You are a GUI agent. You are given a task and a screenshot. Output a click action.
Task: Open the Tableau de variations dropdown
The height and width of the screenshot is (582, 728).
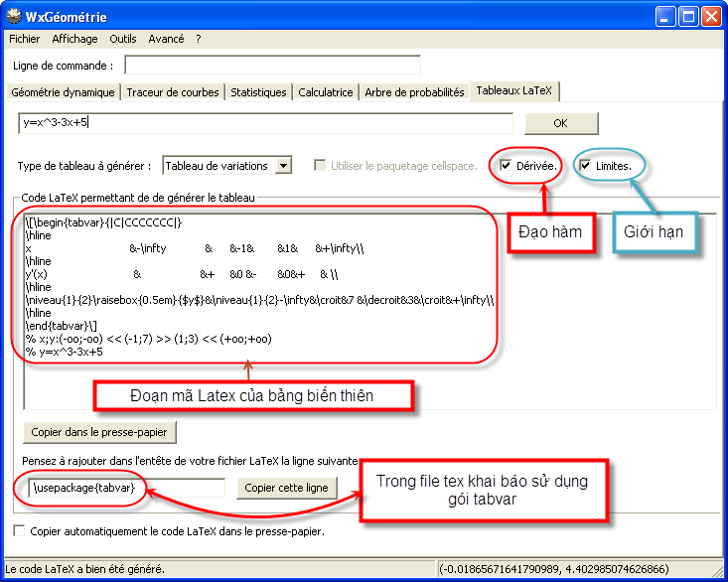pos(227,165)
